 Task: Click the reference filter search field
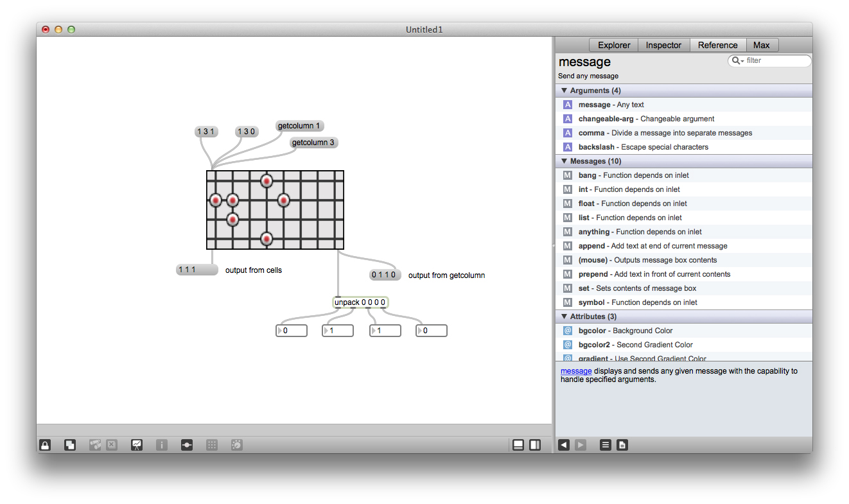770,61
